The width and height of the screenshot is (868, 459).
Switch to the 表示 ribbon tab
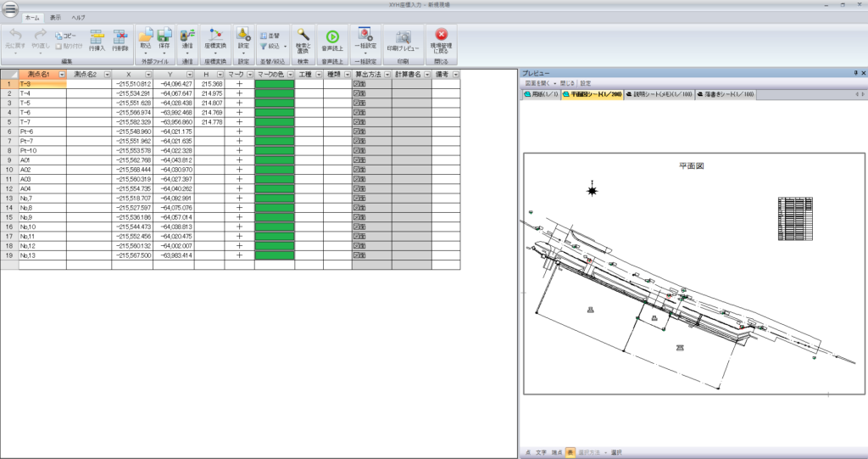[x=55, y=17]
